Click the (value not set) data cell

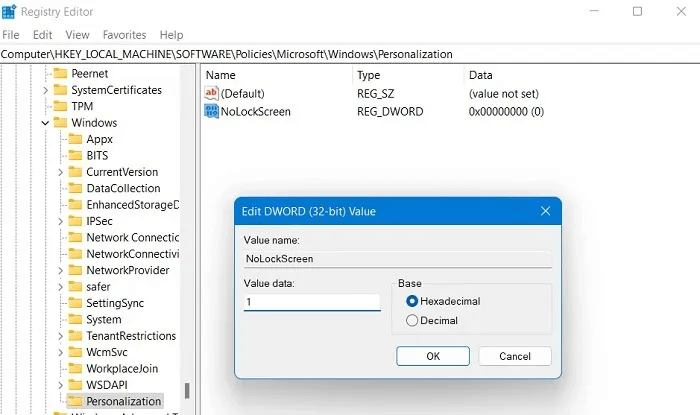coord(504,94)
